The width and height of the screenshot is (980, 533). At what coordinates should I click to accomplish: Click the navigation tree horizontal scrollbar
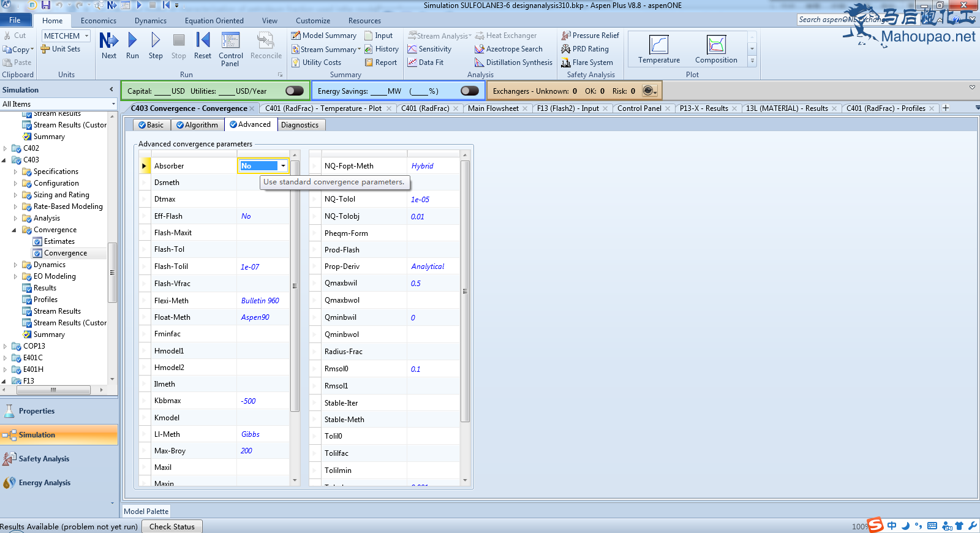[x=53, y=390]
